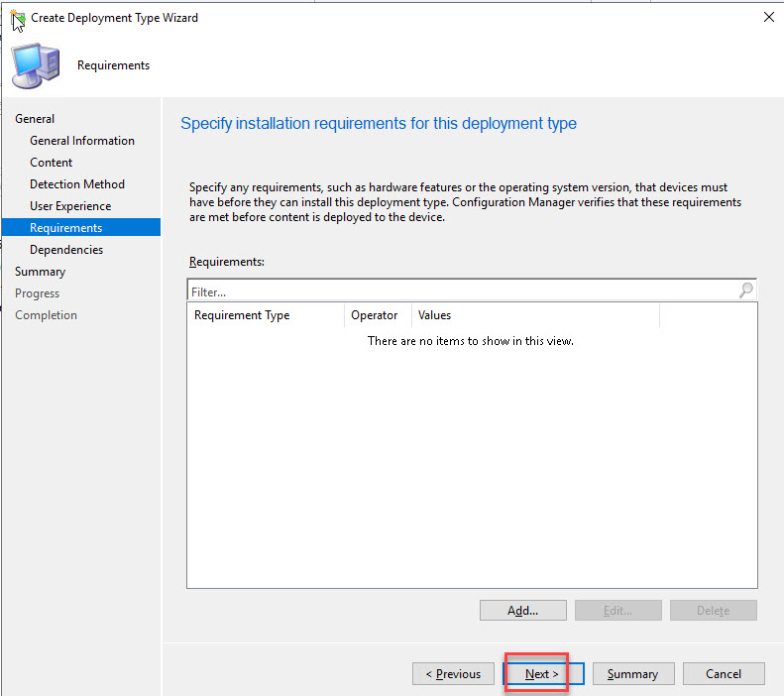Click the magnifier icon in filter box
Viewport: 784px width, 696px height.
pos(745,290)
